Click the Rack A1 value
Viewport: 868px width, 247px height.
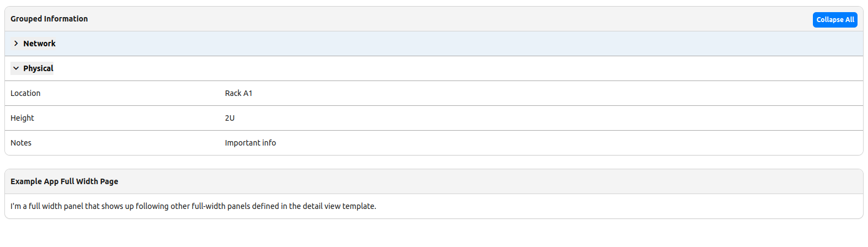click(x=239, y=93)
